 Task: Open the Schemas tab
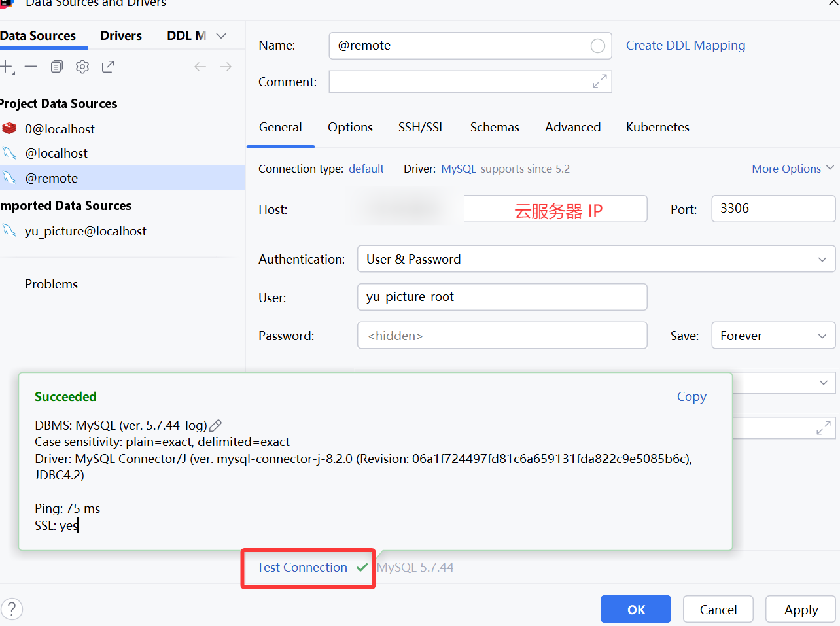[x=495, y=128]
